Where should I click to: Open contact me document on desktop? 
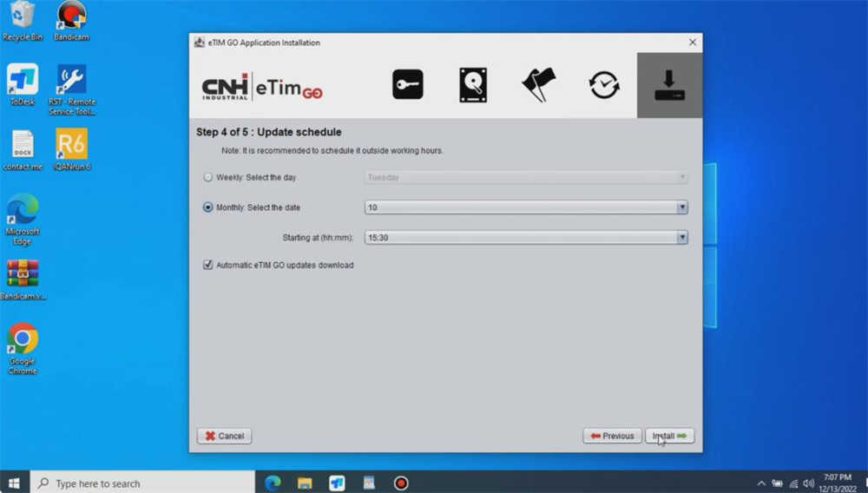point(23,150)
